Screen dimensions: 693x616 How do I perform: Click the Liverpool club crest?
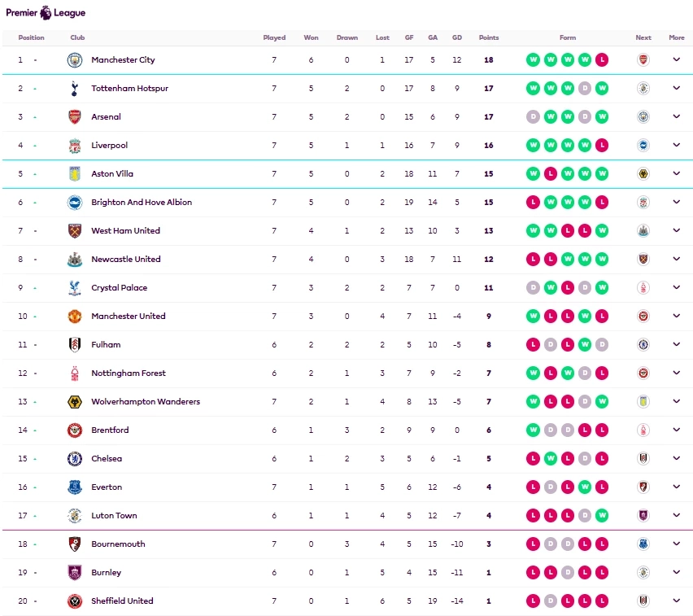(75, 146)
